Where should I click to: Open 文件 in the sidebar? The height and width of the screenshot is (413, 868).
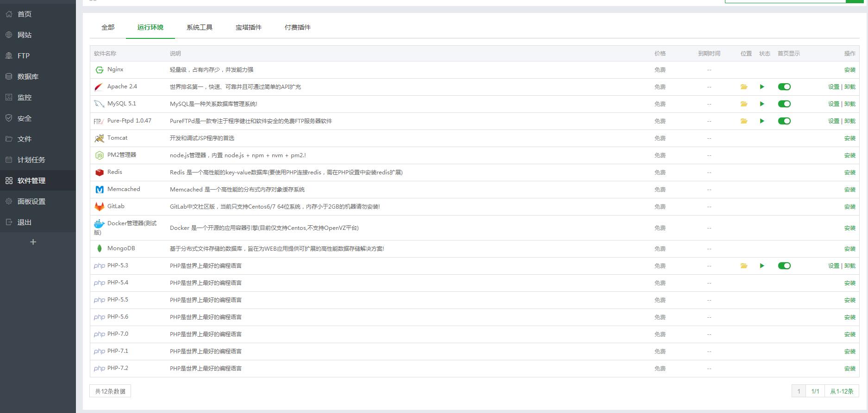pyautogui.click(x=38, y=139)
